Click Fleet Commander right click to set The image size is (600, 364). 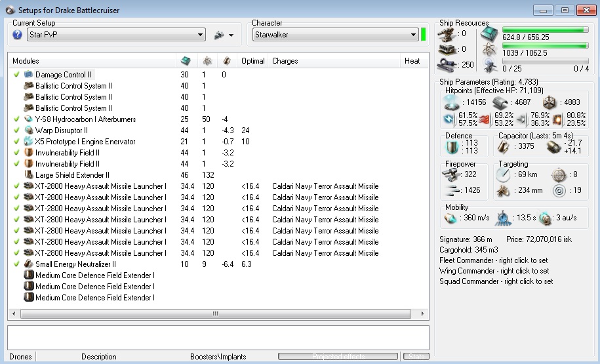(494, 260)
